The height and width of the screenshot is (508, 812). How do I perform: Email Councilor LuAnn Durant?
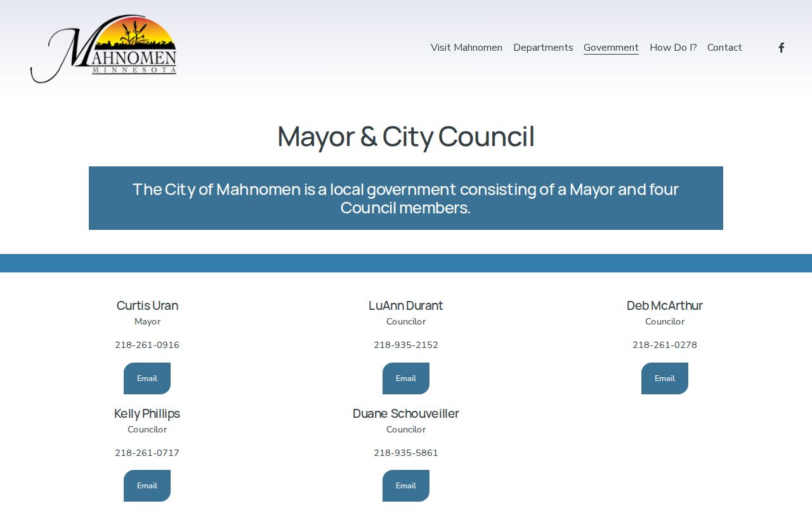(x=406, y=378)
